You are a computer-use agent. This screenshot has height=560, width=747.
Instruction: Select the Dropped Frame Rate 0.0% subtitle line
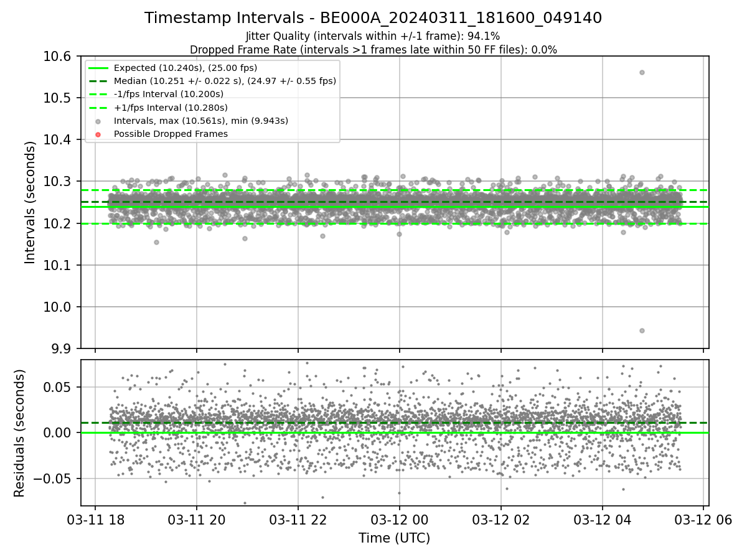373,50
